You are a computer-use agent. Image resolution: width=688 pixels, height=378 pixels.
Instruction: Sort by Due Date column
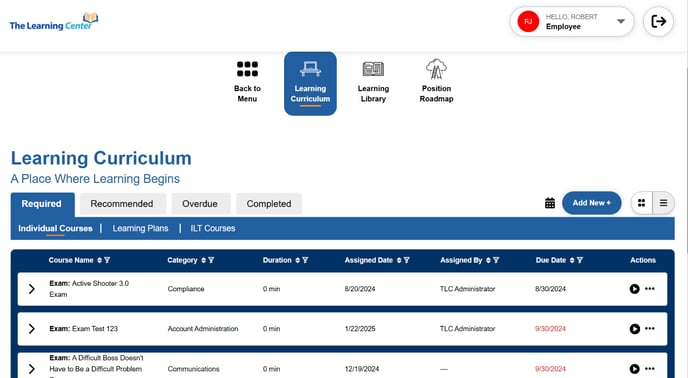572,260
